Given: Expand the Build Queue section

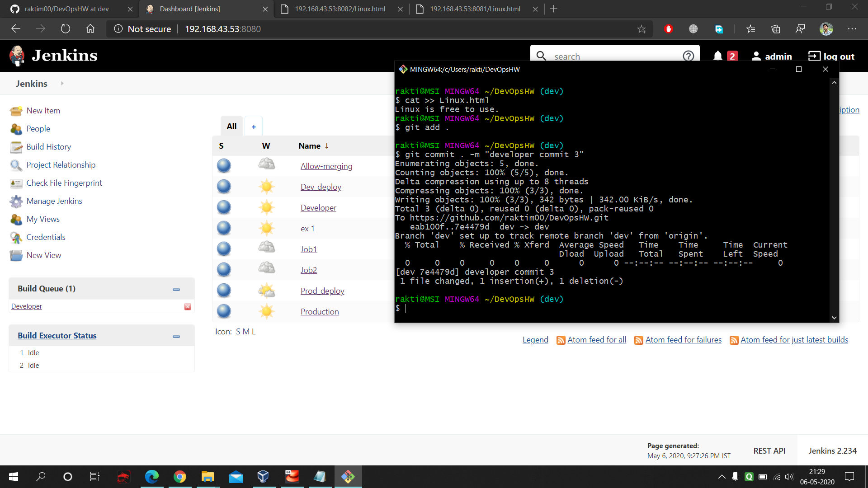Looking at the screenshot, I should 177,289.
